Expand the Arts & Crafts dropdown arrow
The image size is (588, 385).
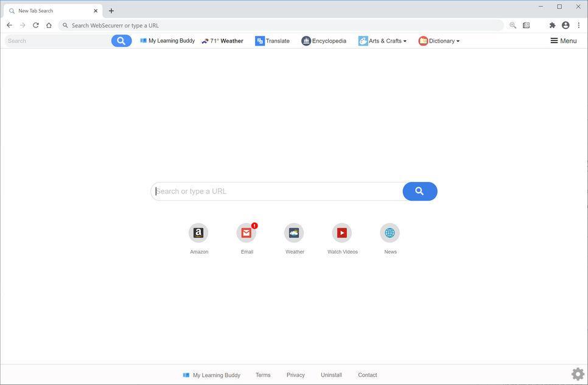click(405, 41)
